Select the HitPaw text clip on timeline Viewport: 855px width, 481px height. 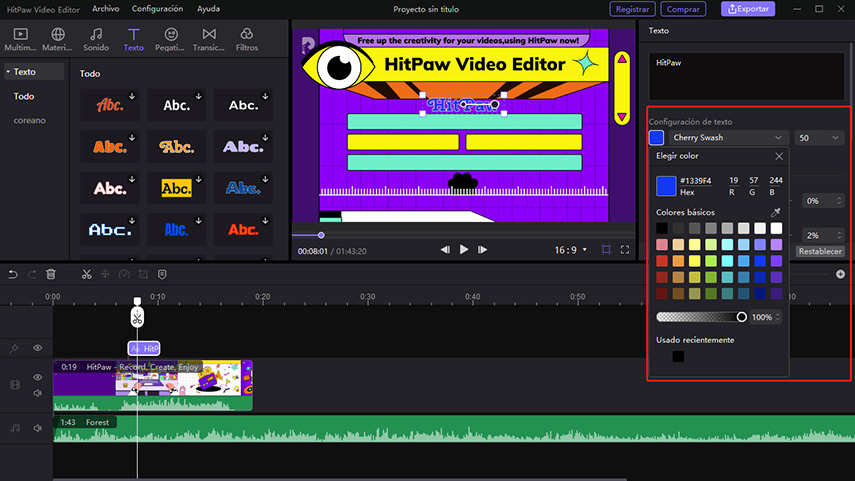click(x=144, y=348)
